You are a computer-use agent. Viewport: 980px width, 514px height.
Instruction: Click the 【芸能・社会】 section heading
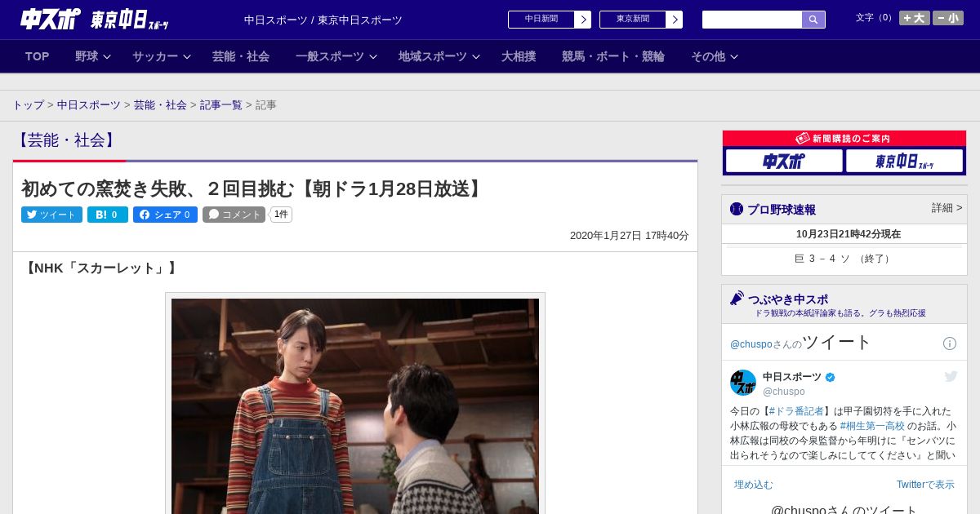click(x=66, y=140)
